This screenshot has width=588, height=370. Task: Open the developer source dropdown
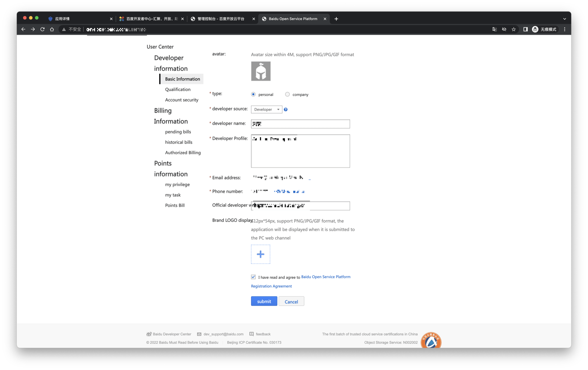click(x=266, y=109)
